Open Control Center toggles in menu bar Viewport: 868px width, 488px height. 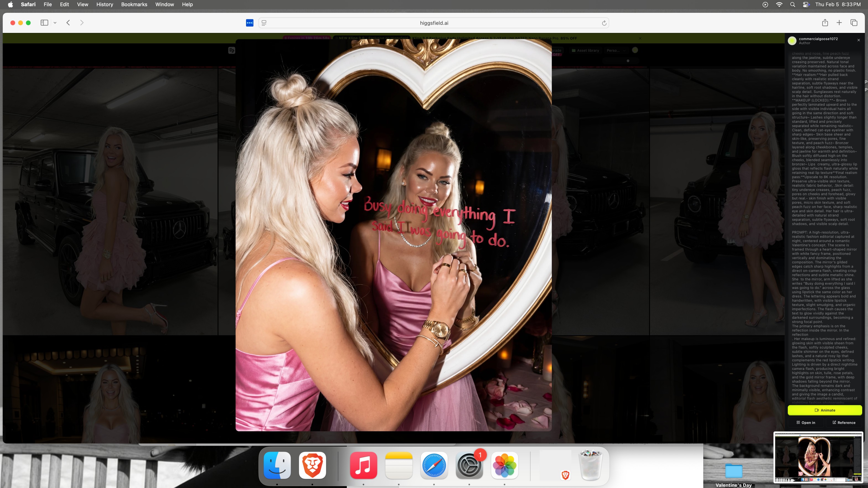(x=806, y=4)
